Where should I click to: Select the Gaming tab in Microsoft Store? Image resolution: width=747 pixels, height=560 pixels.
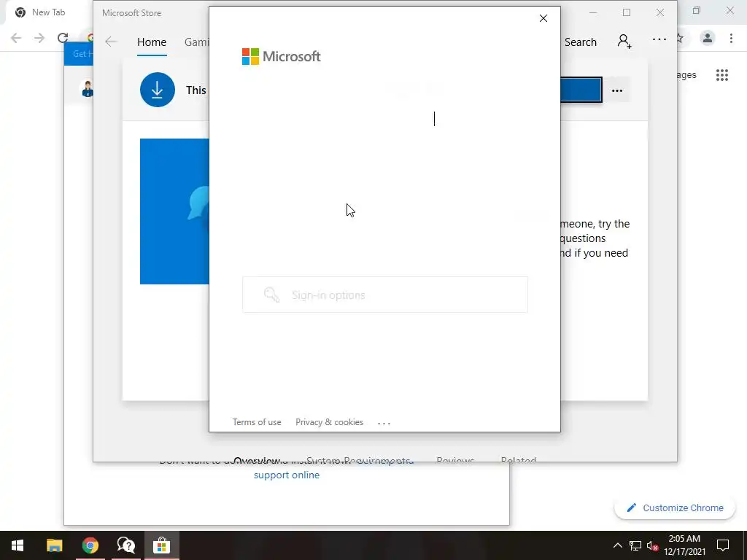[x=196, y=42]
